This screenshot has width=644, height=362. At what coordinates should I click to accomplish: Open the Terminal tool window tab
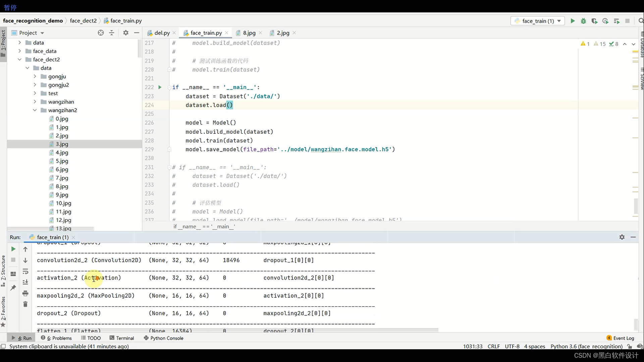click(122, 338)
